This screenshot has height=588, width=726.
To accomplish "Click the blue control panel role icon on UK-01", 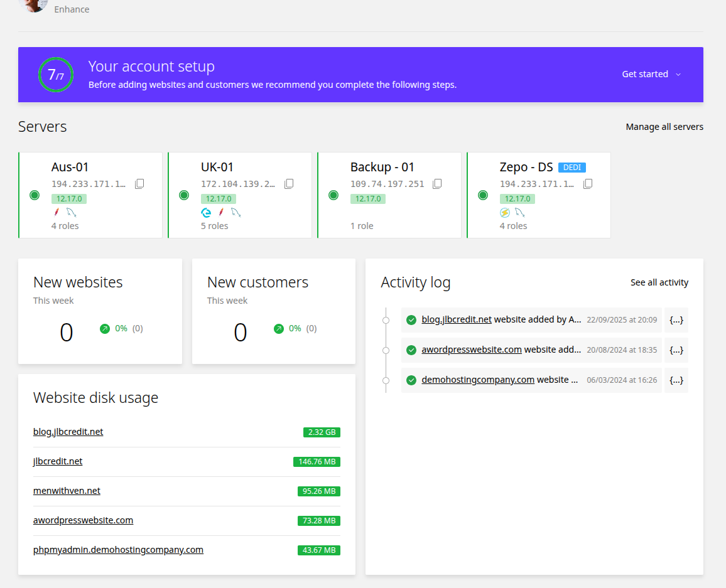I will click(206, 212).
